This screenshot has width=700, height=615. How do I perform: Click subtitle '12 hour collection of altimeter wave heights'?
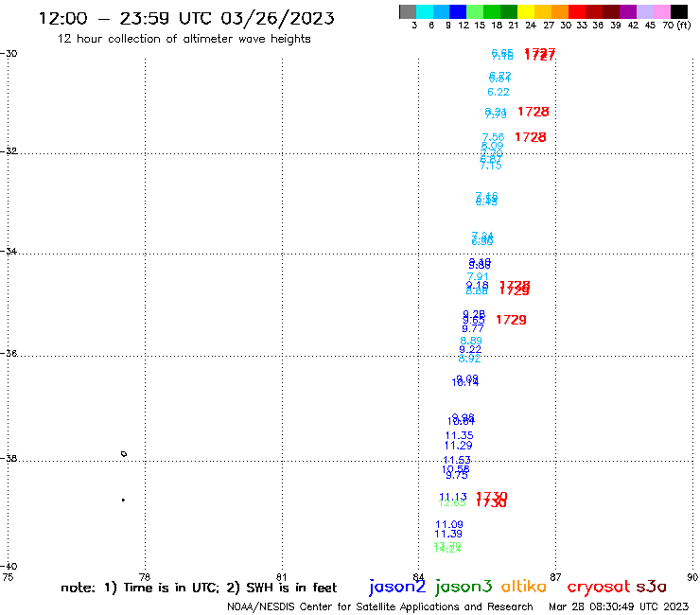184,39
